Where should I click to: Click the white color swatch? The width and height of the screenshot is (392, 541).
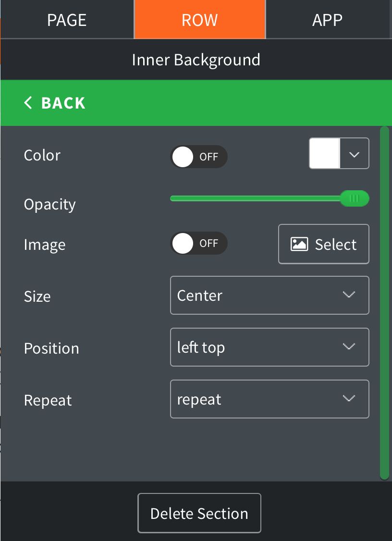pos(324,153)
